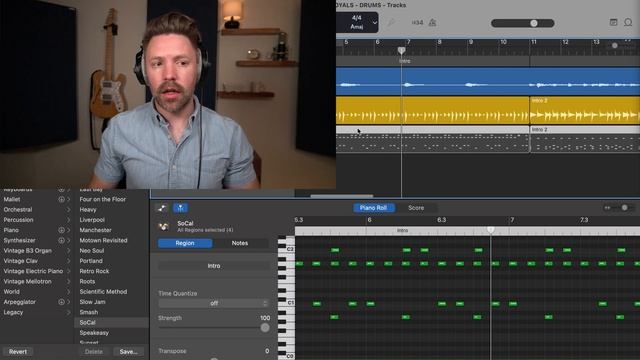Image resolution: width=640 pixels, height=360 pixels.
Task: Expand the Vintage Clav chevron
Action: point(69,261)
